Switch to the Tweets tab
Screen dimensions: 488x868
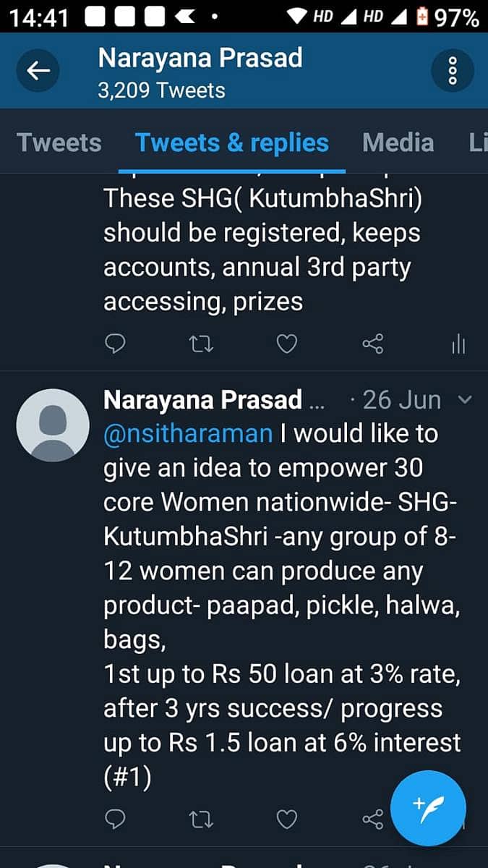(x=59, y=142)
